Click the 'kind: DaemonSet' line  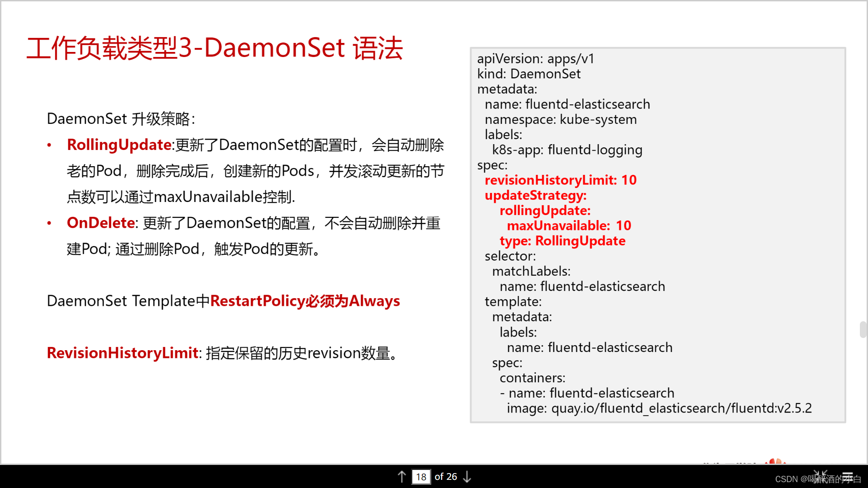tap(529, 74)
